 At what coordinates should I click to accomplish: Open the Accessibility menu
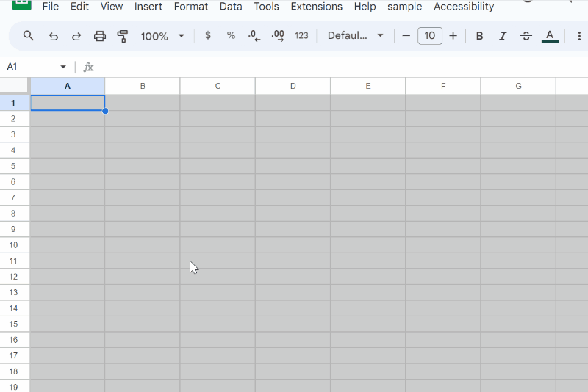click(x=464, y=7)
